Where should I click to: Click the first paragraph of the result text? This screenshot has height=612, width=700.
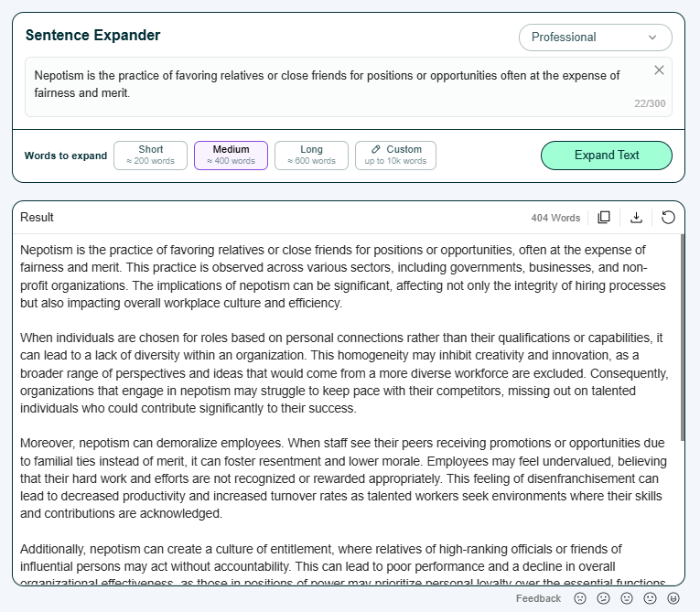pos(339,276)
